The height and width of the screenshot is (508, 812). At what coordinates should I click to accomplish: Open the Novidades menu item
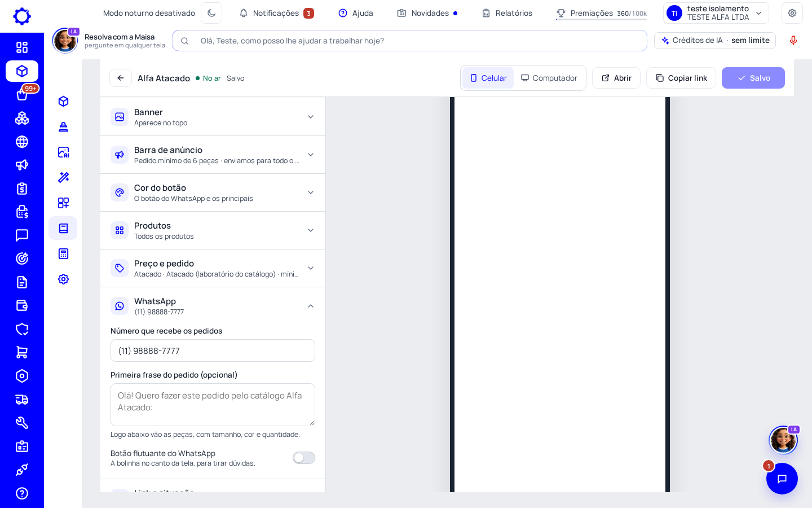point(427,13)
